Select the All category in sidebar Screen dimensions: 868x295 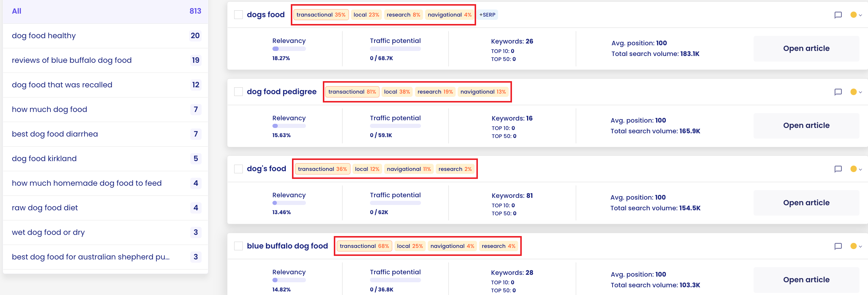click(x=106, y=11)
